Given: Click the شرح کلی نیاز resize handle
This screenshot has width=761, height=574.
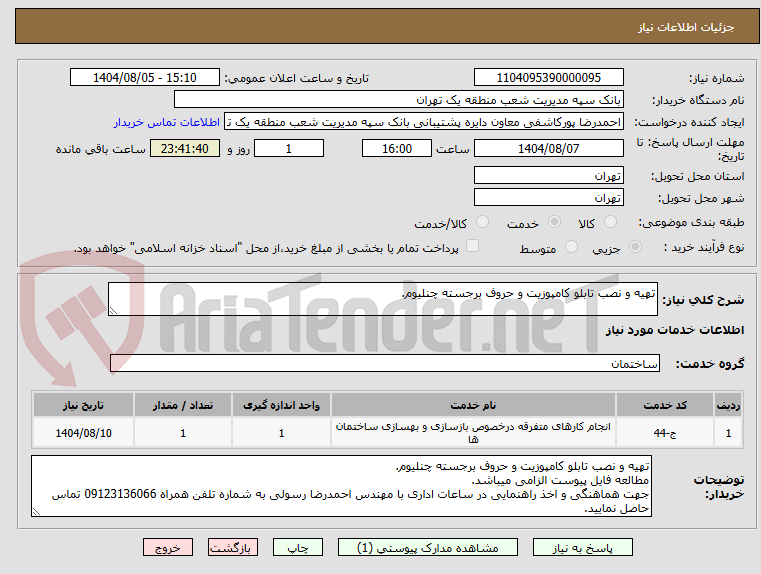Looking at the screenshot, I should pyautogui.click(x=113, y=311).
